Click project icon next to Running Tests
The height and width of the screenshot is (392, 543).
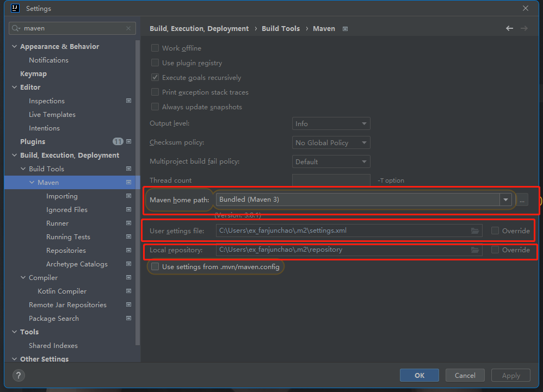tap(129, 237)
